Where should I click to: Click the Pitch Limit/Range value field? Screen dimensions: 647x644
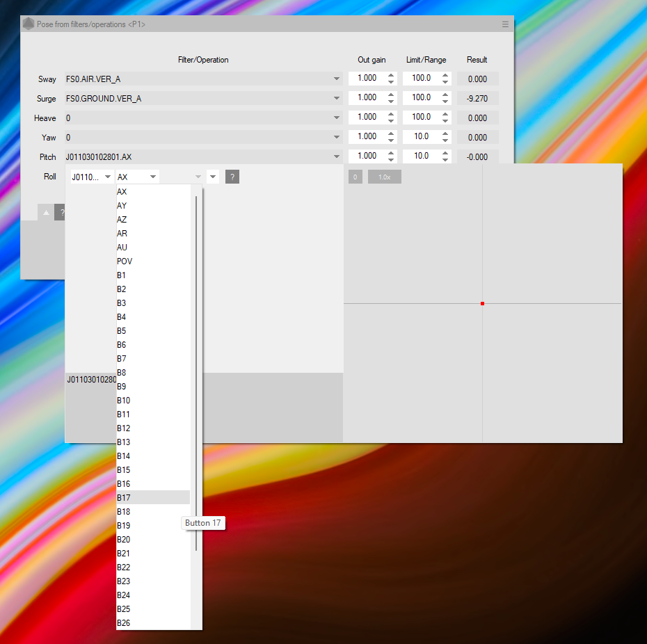coord(420,156)
